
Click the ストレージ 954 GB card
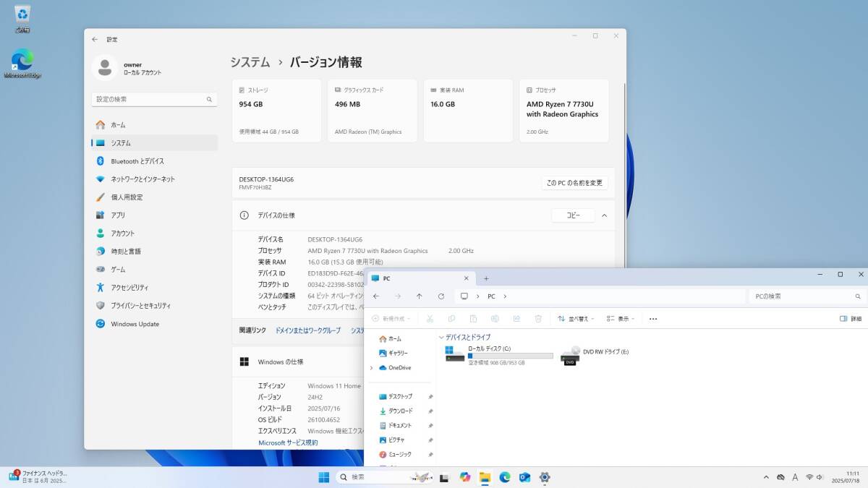(277, 111)
